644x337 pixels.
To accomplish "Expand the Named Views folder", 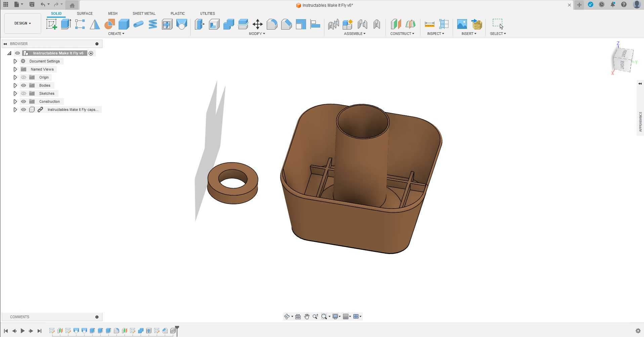I will point(15,69).
